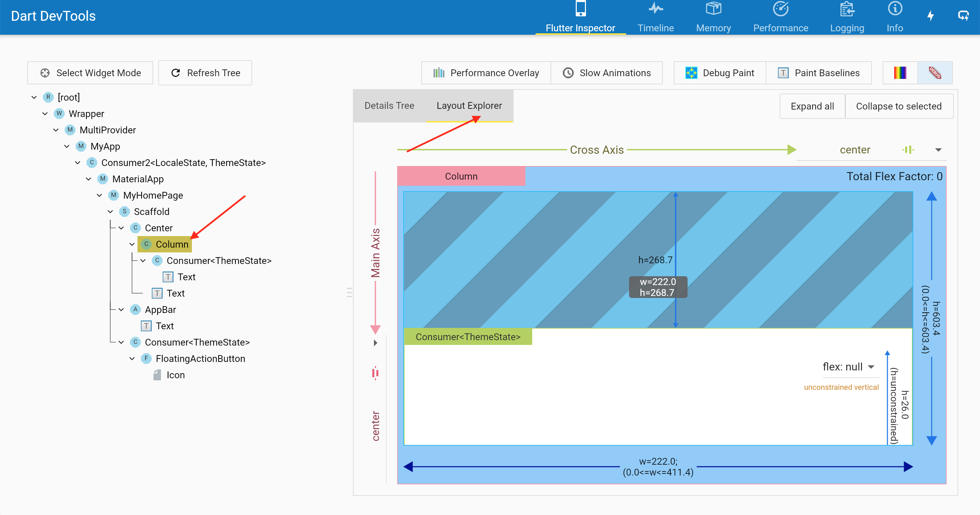Toggle the debug mode banner button

coord(935,73)
